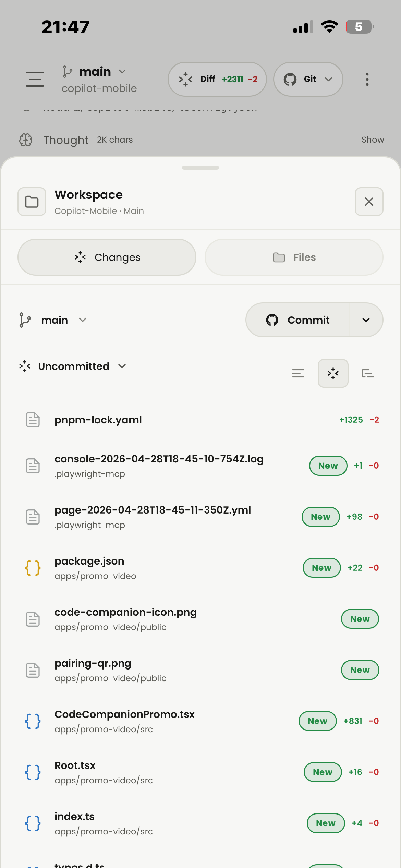This screenshot has height=868, width=401.
Task: Tap file icon for code-companion-icon.png
Action: tap(33, 619)
